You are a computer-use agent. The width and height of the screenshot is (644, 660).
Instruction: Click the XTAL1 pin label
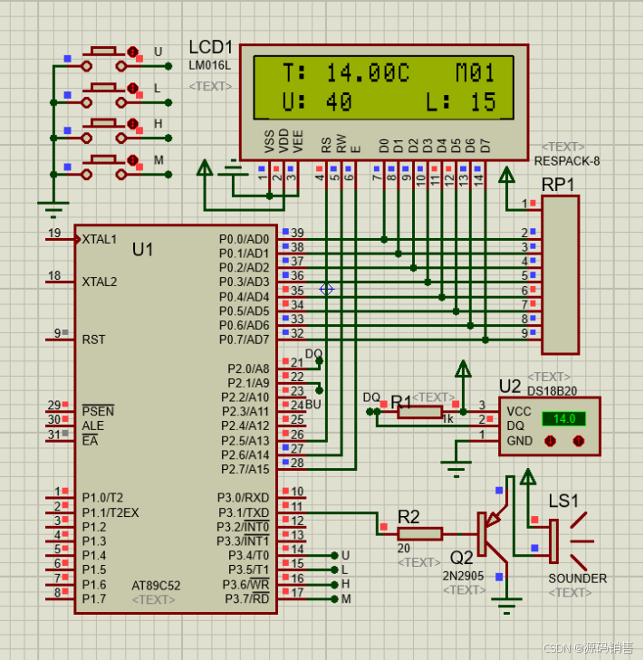[x=99, y=240]
